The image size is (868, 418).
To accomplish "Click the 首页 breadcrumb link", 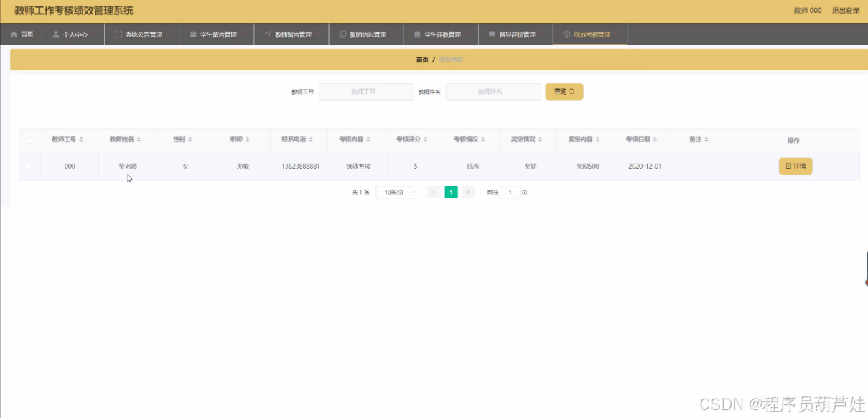I will click(421, 59).
